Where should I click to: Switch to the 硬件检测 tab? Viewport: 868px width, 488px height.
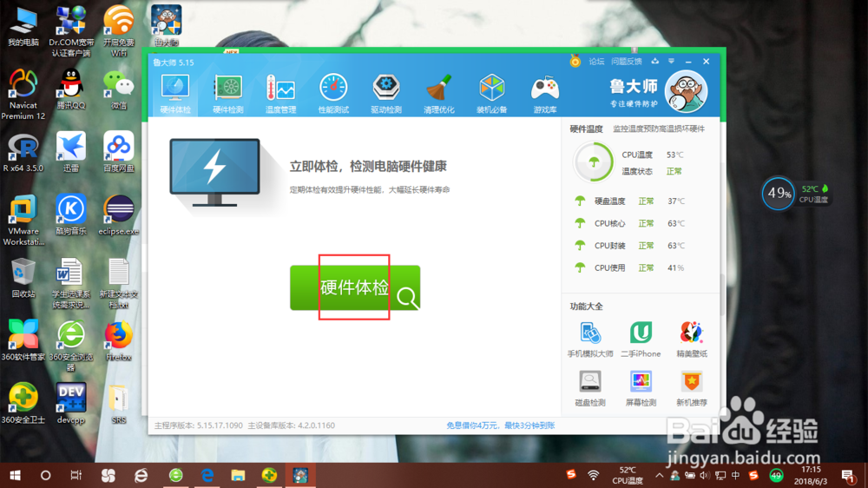point(228,94)
